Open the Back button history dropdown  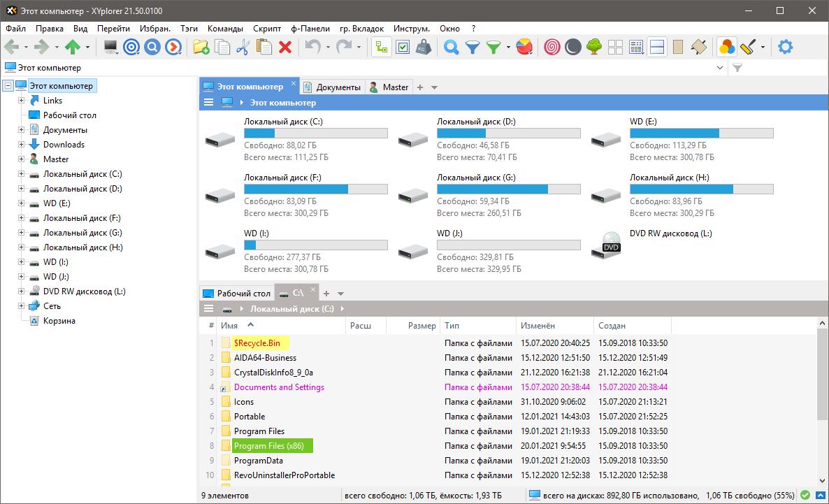click(x=26, y=48)
